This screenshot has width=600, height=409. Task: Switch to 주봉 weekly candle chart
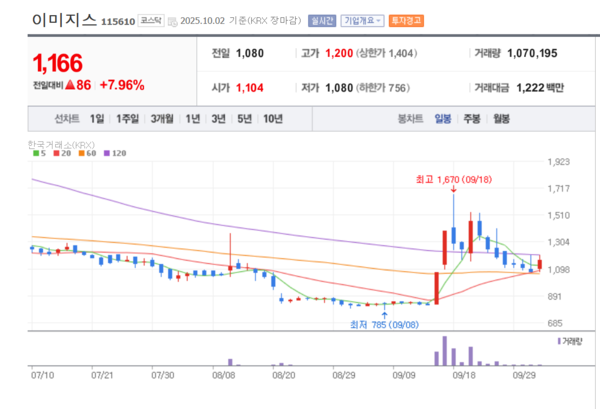tap(472, 118)
